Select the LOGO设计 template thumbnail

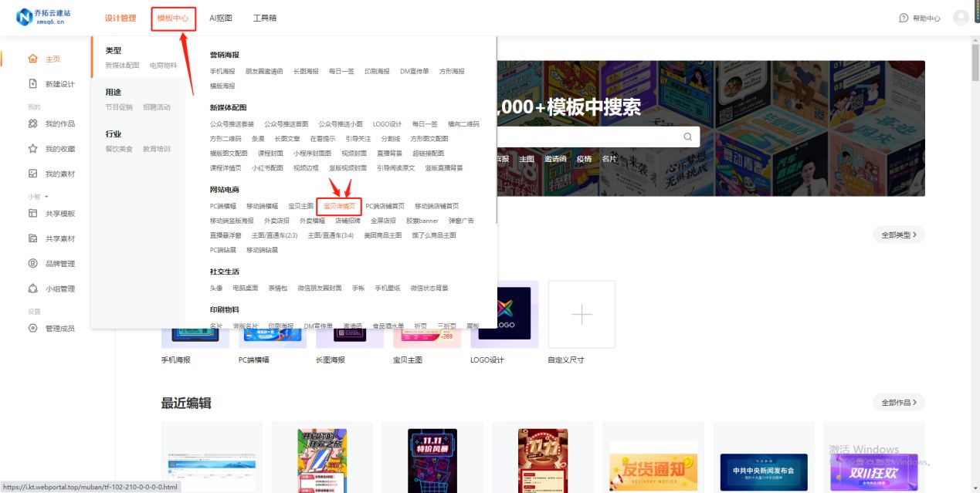[x=504, y=314]
